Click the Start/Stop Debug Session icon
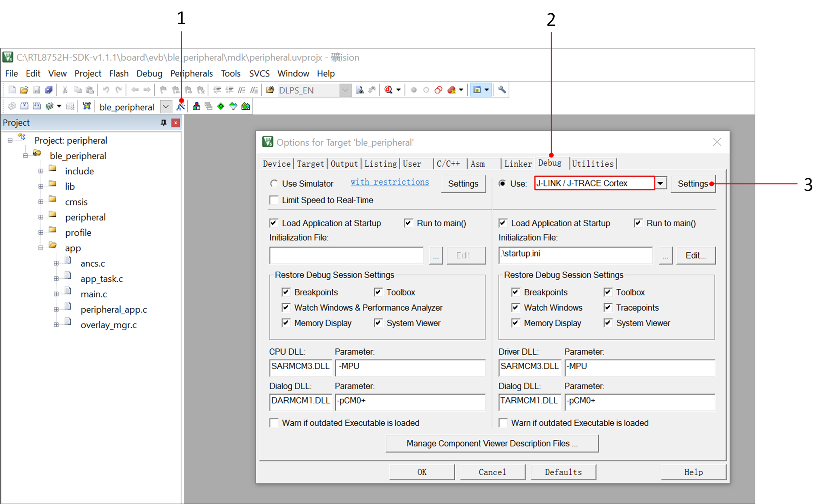Screen dimensions: 824x504 click(x=389, y=90)
